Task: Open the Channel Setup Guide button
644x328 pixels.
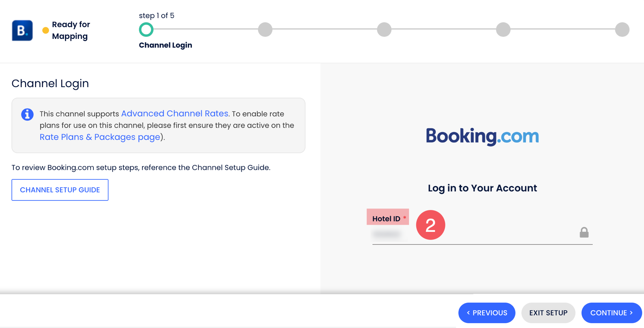Action: pyautogui.click(x=60, y=190)
